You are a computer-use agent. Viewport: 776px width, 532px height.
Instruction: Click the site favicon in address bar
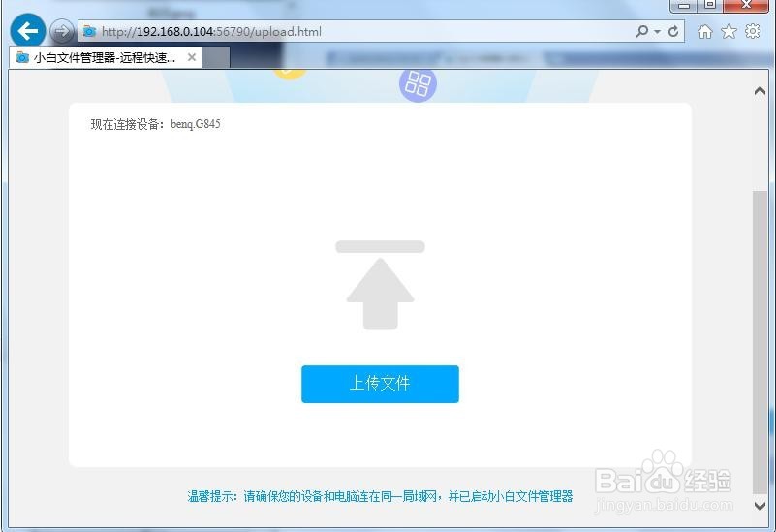coord(89,32)
